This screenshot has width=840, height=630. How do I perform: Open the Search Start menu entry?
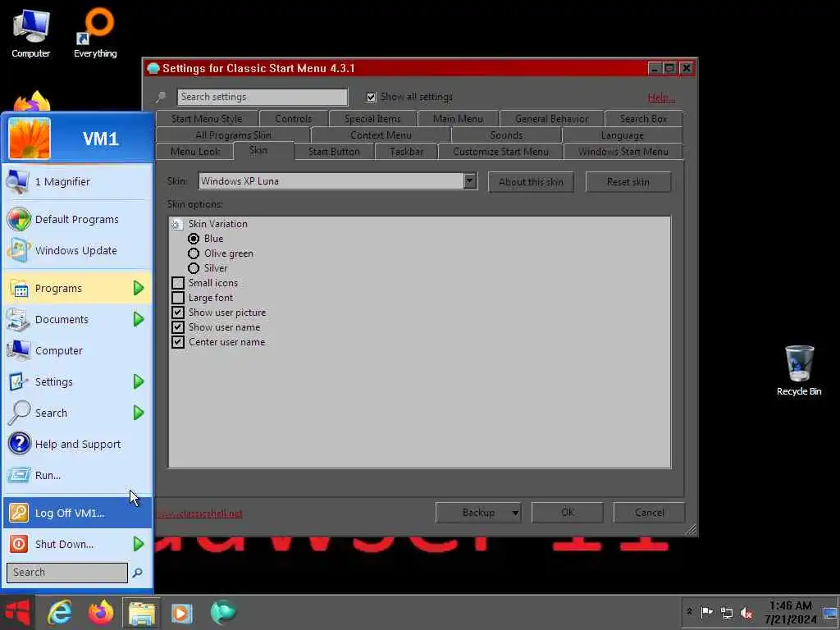click(x=78, y=413)
